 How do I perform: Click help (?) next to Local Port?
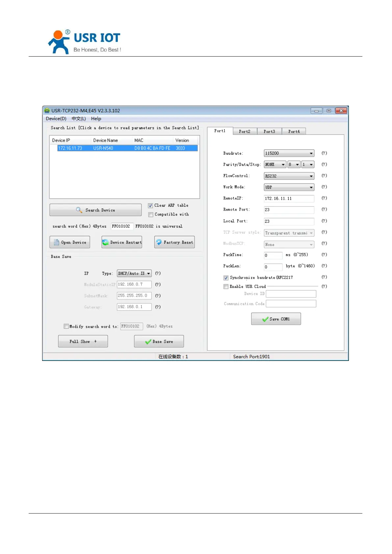[x=324, y=221]
